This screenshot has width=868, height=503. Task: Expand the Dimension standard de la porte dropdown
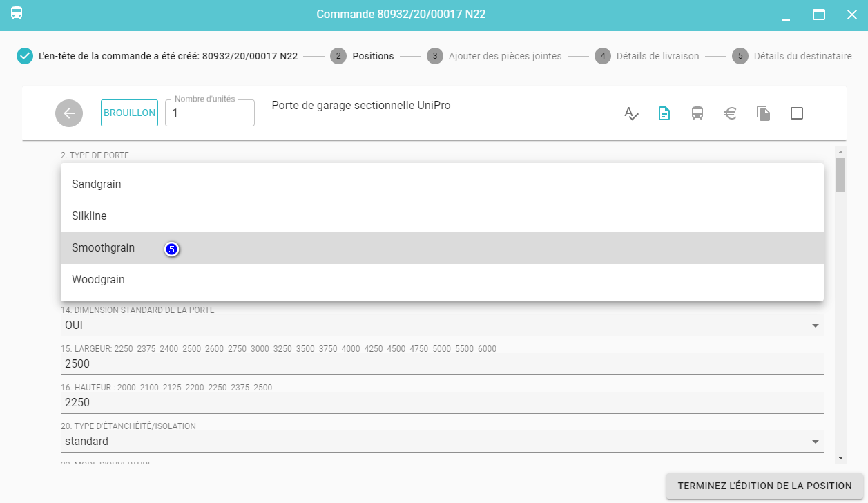816,325
